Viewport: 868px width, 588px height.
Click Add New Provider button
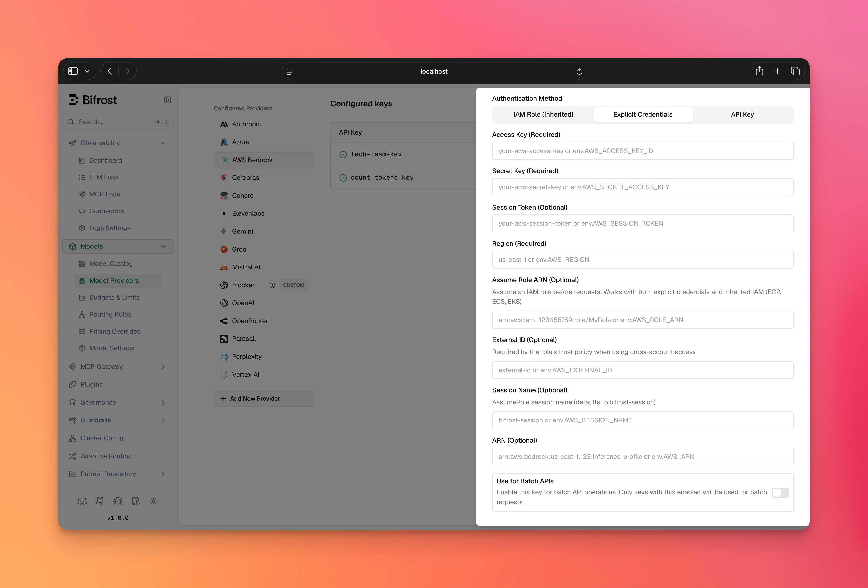coord(264,399)
